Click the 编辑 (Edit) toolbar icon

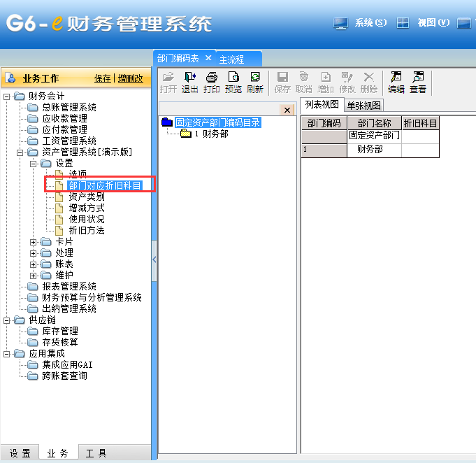[x=396, y=83]
